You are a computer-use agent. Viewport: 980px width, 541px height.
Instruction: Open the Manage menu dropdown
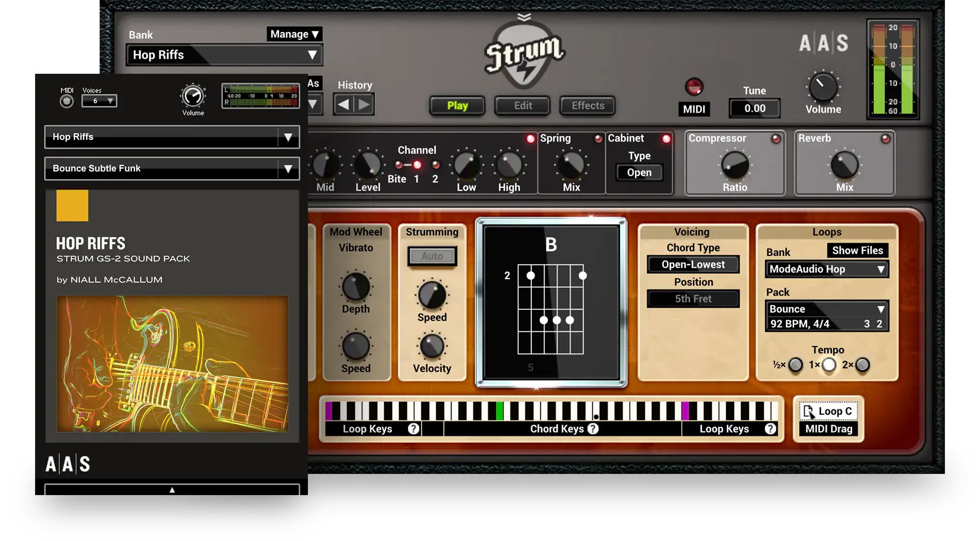pyautogui.click(x=295, y=34)
